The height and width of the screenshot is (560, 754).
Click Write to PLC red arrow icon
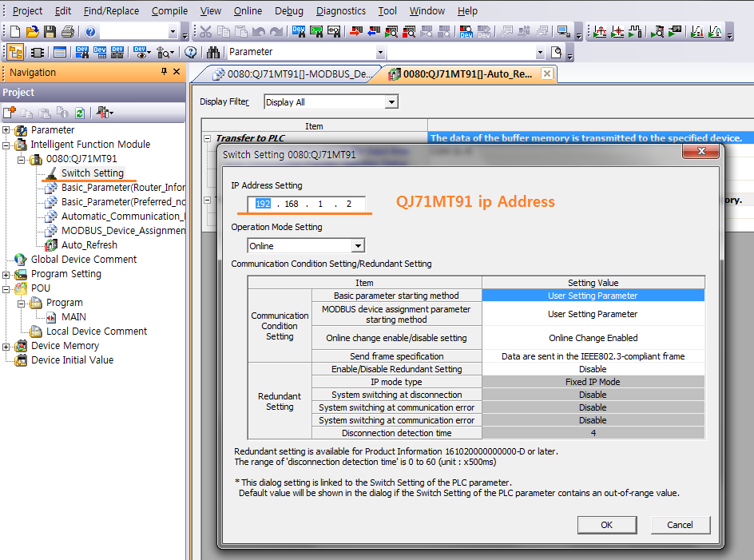point(356,32)
